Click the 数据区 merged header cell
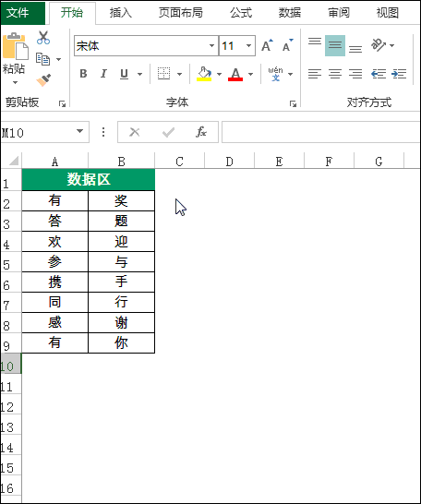 (89, 179)
